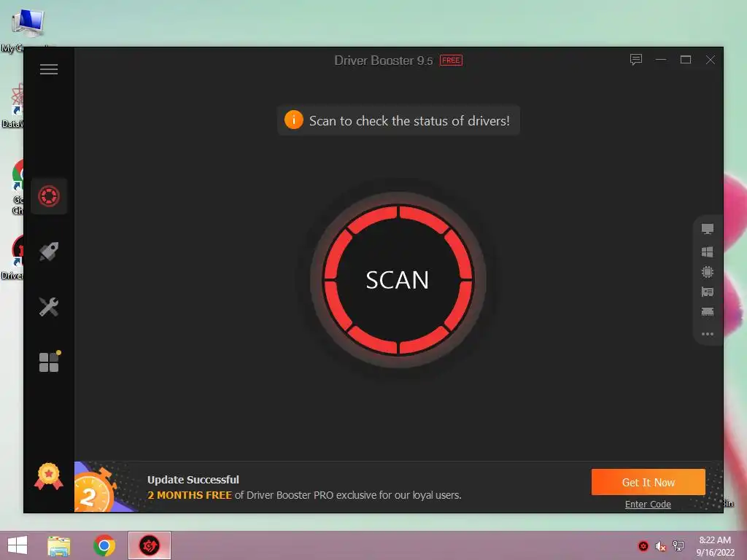Click '2 MONTHS FREE' promo text
Viewport: 747px width, 560px height.
pyautogui.click(x=190, y=495)
